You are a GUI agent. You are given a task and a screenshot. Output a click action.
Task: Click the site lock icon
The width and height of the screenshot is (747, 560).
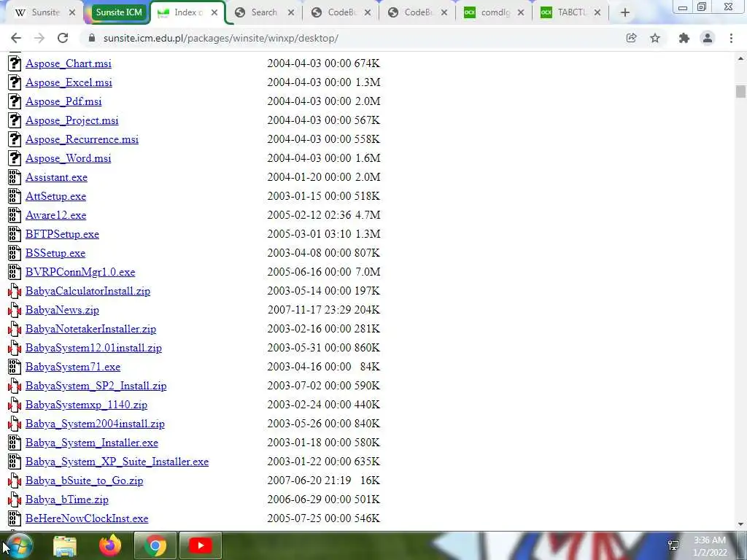[x=92, y=38]
